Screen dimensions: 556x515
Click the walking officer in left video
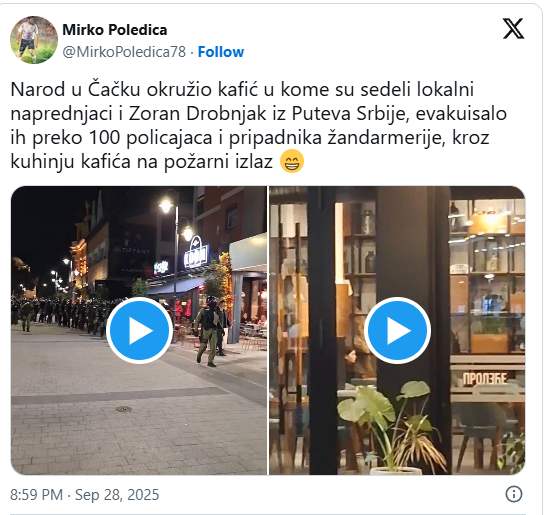[207, 332]
